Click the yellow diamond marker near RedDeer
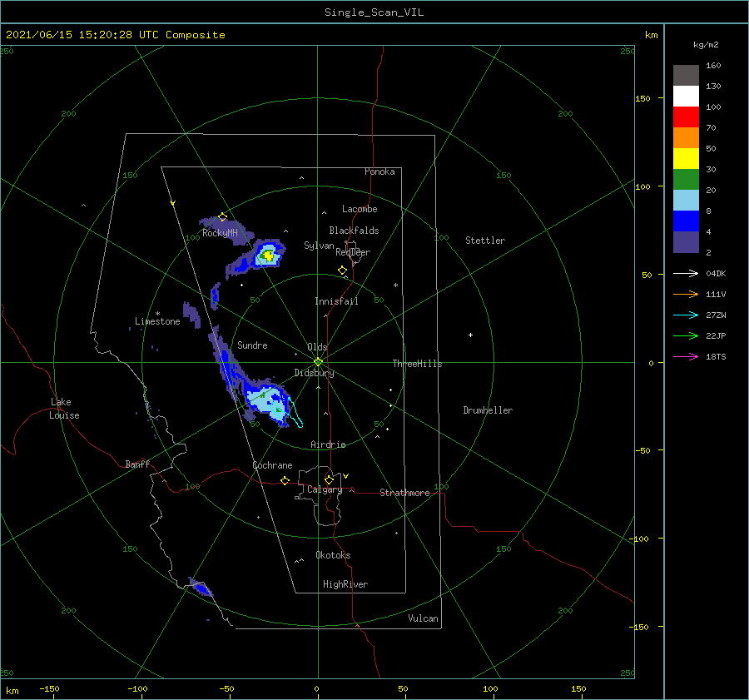This screenshot has width=749, height=700. pos(342,270)
